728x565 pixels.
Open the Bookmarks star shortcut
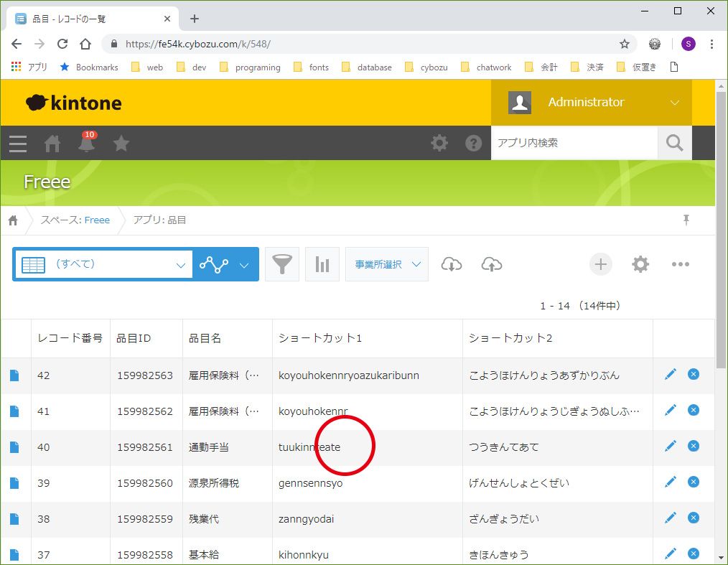[x=89, y=67]
